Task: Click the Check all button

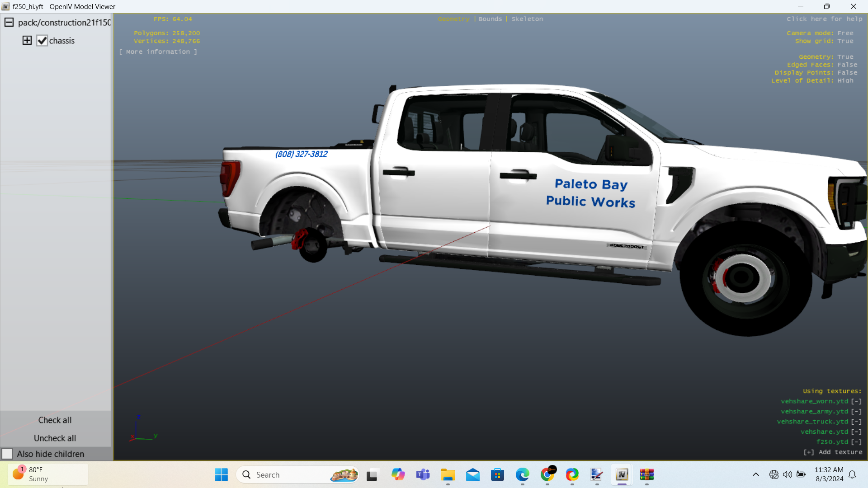Action: tap(55, 420)
